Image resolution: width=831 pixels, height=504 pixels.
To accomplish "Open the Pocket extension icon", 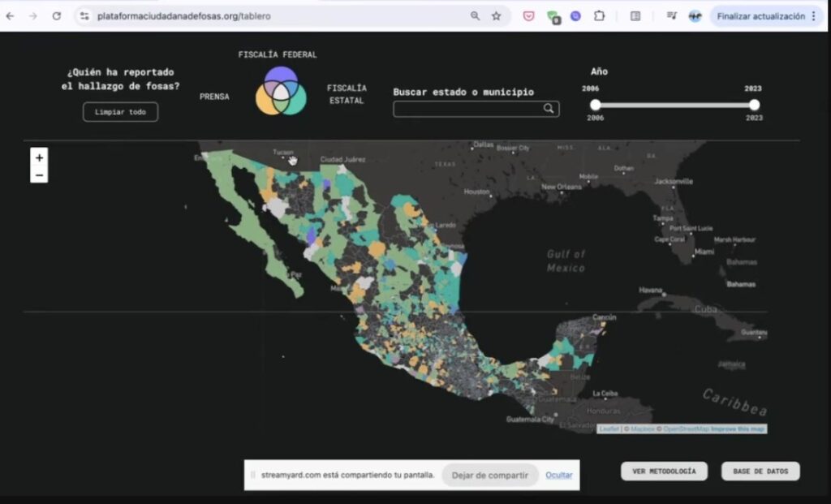I will (528, 15).
